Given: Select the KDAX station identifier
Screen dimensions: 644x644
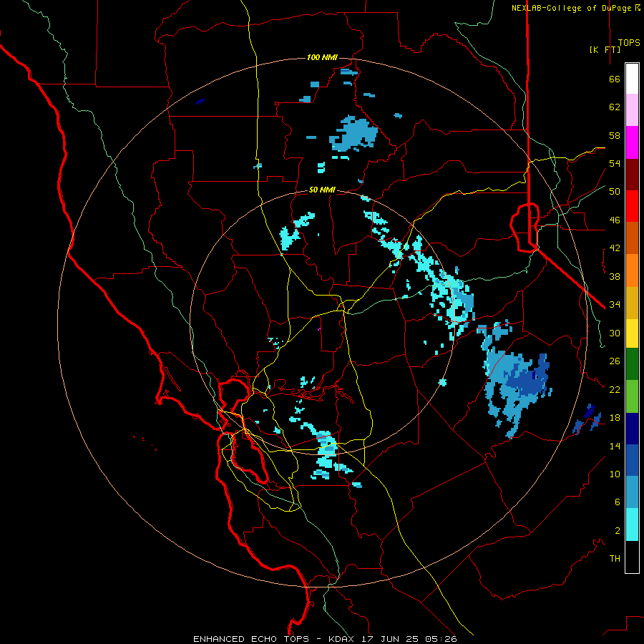Looking at the screenshot, I should coord(342,639).
